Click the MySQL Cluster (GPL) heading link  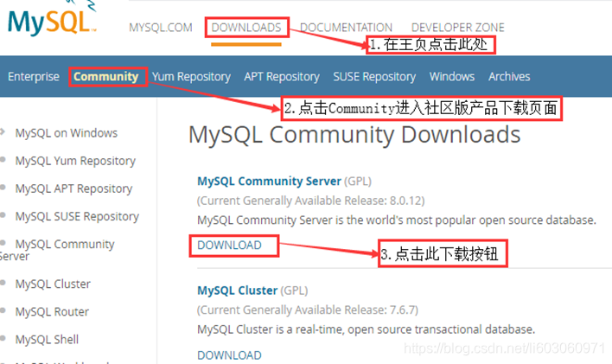[238, 291]
